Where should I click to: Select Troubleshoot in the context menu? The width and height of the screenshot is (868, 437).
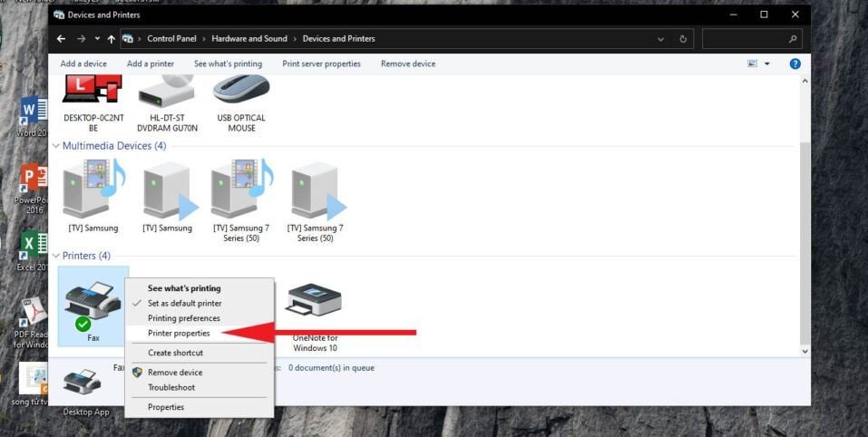point(171,387)
